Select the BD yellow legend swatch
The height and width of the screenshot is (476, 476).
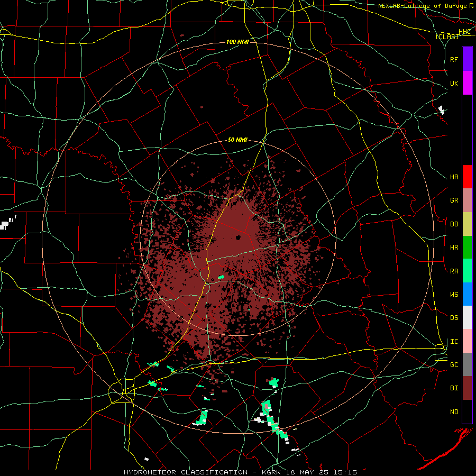467,224
